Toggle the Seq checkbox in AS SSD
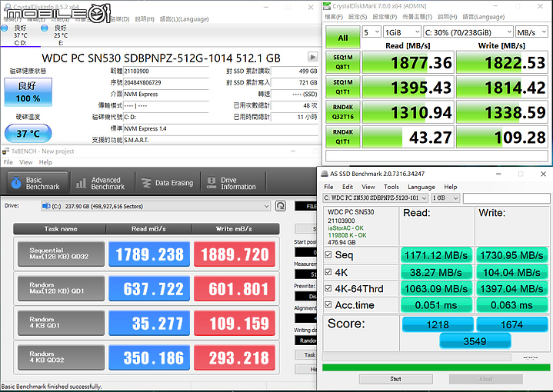553x392 pixels. 328,254
